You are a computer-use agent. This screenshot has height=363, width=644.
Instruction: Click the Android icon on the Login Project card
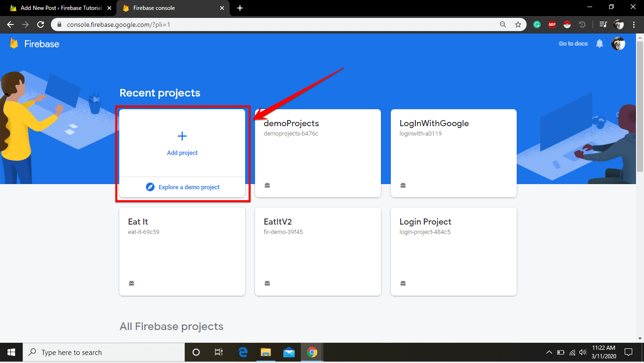click(403, 283)
